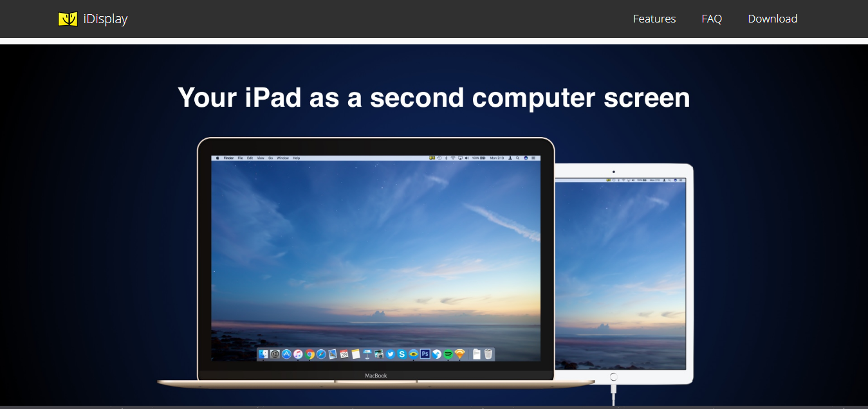The width and height of the screenshot is (868, 409).
Task: Select the Sketch app in the dock
Action: [460, 354]
